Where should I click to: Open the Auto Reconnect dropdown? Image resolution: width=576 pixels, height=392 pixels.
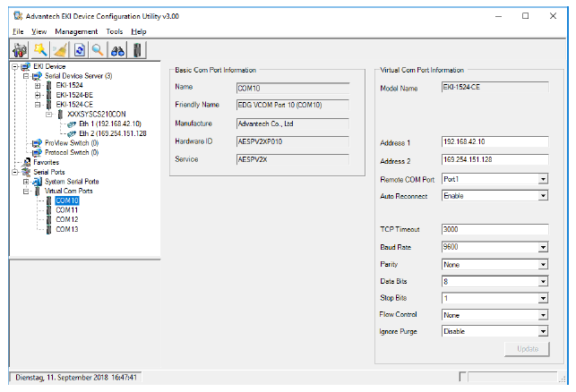[x=543, y=196]
